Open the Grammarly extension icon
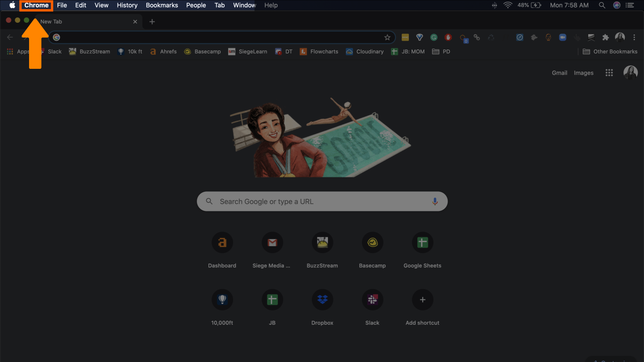Image resolution: width=644 pixels, height=362 pixels. point(434,38)
